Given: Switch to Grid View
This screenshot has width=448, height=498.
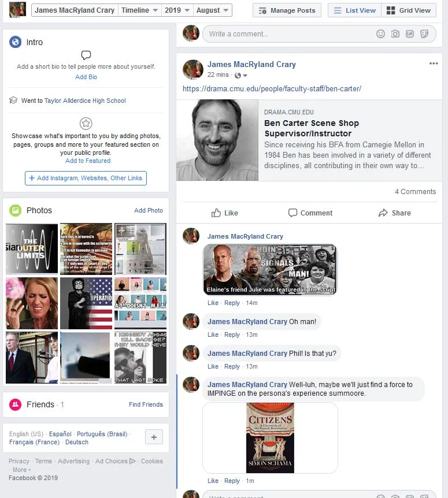Looking at the screenshot, I should [409, 10].
